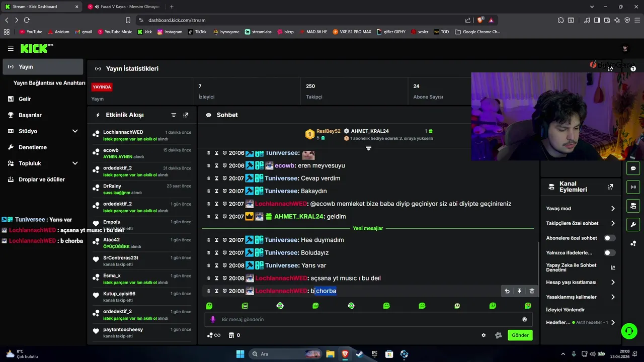Image resolution: width=644 pixels, height=362 pixels.
Task: Open Hesap yaşı kısıtlaması settings
Action: [581, 283]
